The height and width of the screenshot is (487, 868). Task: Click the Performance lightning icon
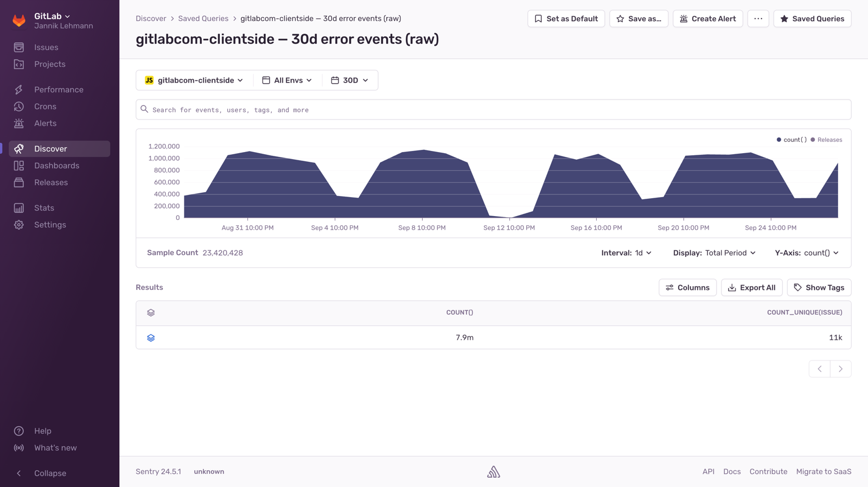[x=19, y=90]
